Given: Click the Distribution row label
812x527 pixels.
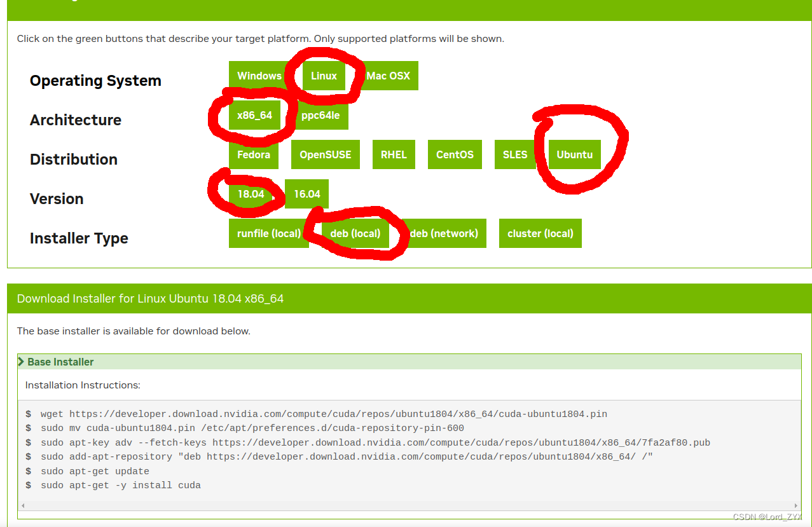Looking at the screenshot, I should [x=74, y=160].
